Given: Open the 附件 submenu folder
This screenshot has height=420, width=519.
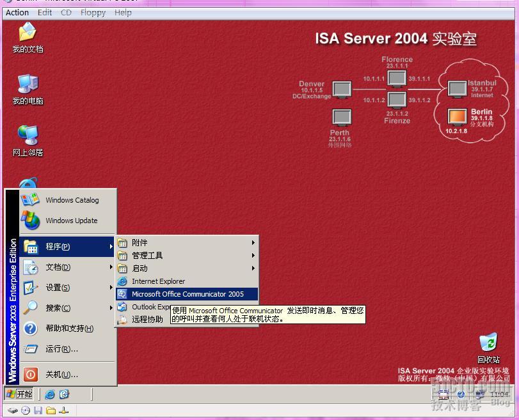Looking at the screenshot, I should pos(187,243).
